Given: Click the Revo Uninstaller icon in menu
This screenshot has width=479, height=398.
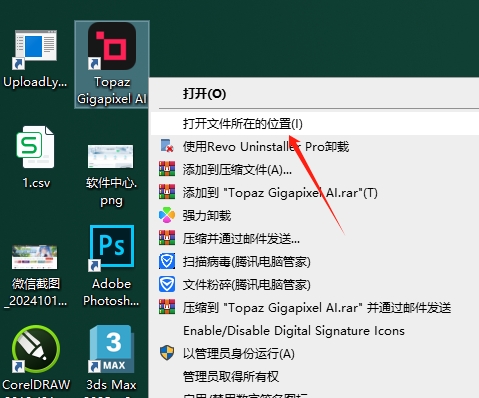Looking at the screenshot, I should 167,146.
